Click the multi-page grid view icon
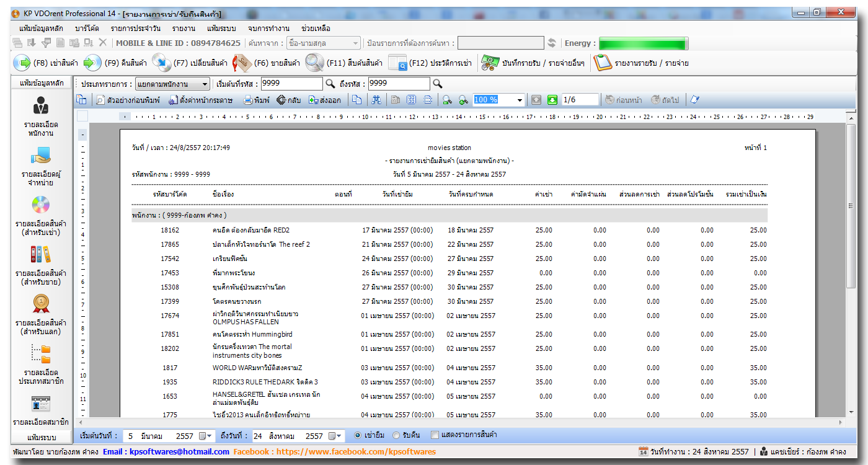This screenshot has height=465, width=868. click(x=411, y=100)
